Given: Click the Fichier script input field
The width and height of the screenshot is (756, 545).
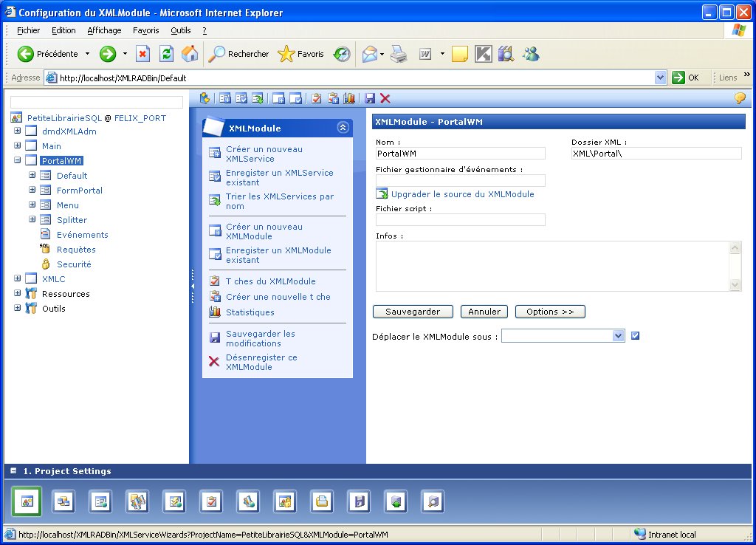Looking at the screenshot, I should 460,219.
